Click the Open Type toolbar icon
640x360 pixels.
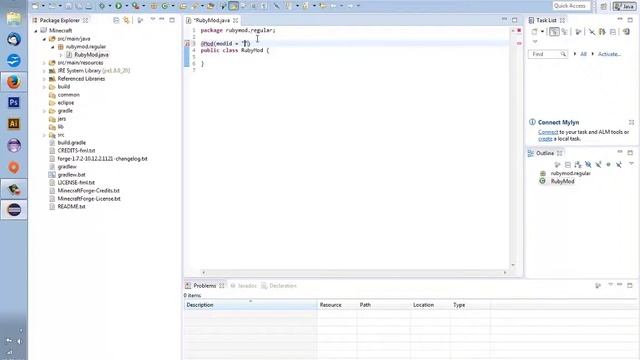[182, 6]
